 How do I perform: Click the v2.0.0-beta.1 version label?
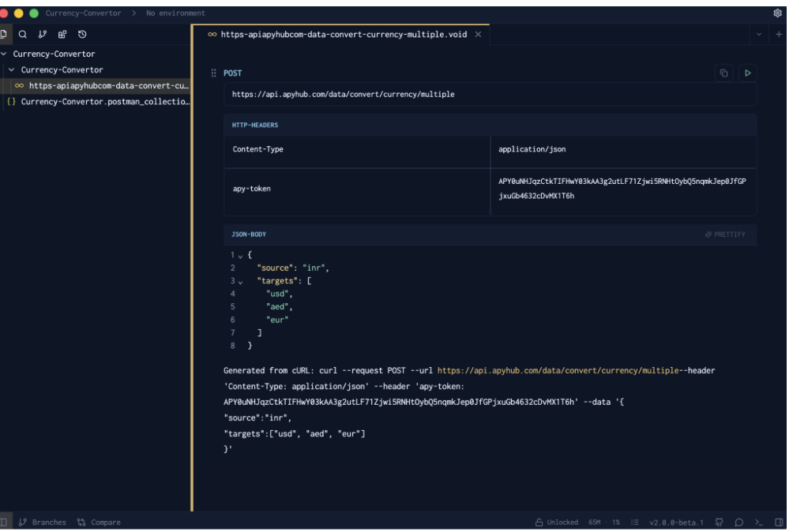676,523
